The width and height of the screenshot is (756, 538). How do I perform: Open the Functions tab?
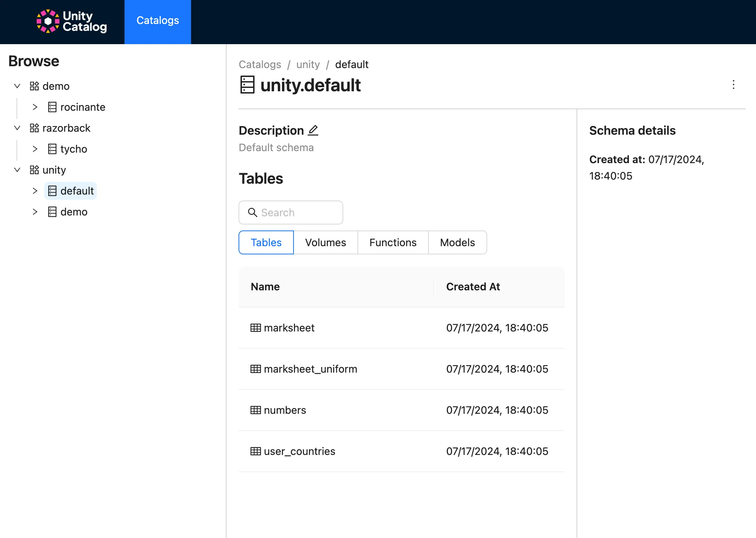[x=393, y=242]
